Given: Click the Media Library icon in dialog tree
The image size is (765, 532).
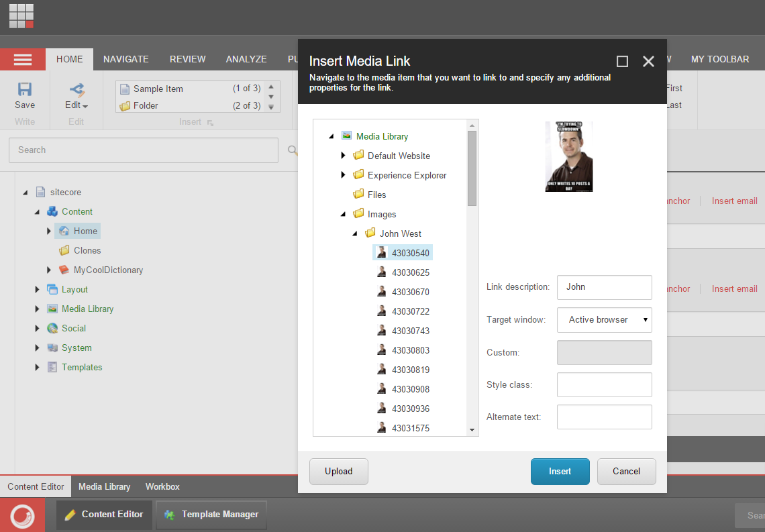Looking at the screenshot, I should tap(346, 136).
